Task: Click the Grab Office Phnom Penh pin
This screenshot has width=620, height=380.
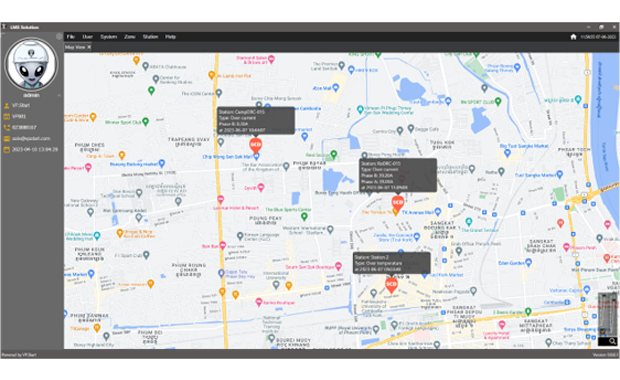Action: [459, 251]
